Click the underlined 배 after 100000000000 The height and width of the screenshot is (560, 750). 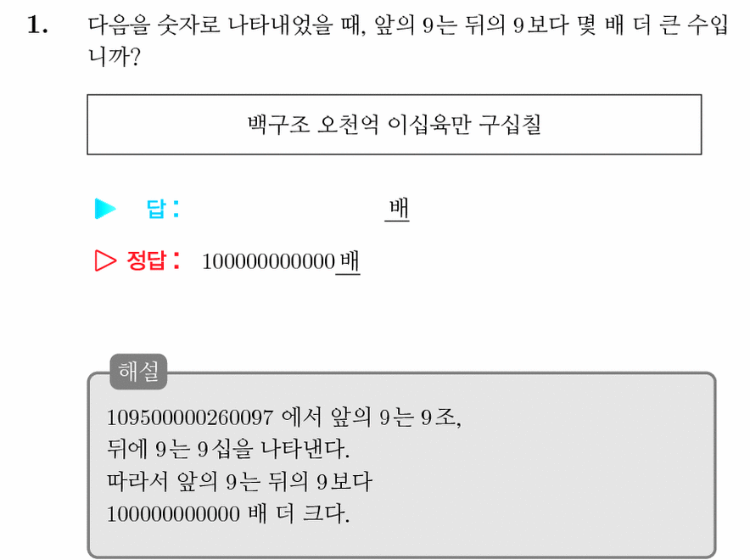point(348,262)
